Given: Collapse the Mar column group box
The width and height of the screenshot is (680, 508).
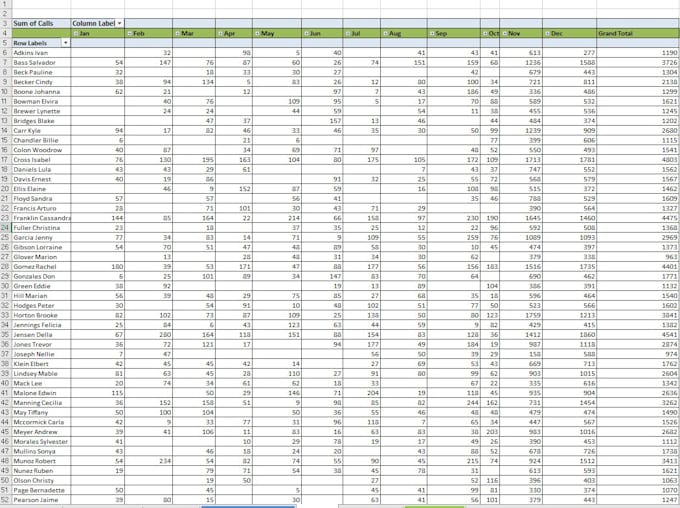Looking at the screenshot, I should 177,33.
